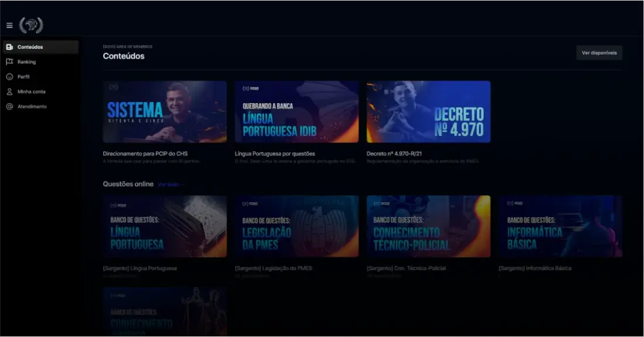Open the Sistema Oitenta e Cinco thumbnail
This screenshot has height=337, width=644.
[x=164, y=111]
